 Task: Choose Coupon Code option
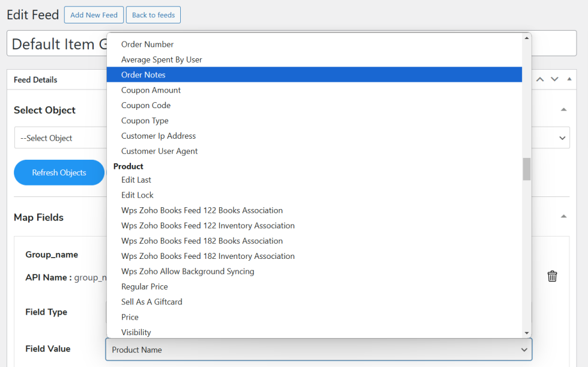[x=146, y=105]
